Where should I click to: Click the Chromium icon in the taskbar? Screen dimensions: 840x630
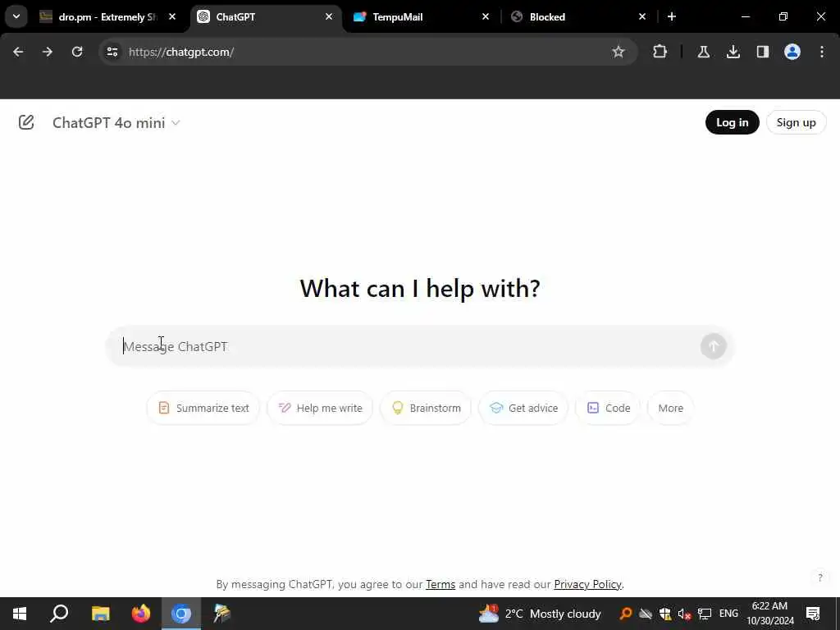(181, 614)
